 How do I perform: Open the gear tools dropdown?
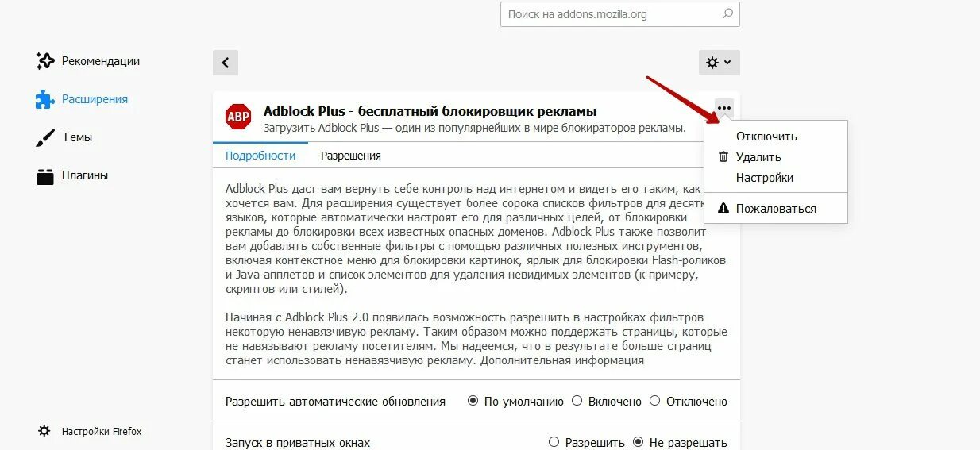(719, 63)
